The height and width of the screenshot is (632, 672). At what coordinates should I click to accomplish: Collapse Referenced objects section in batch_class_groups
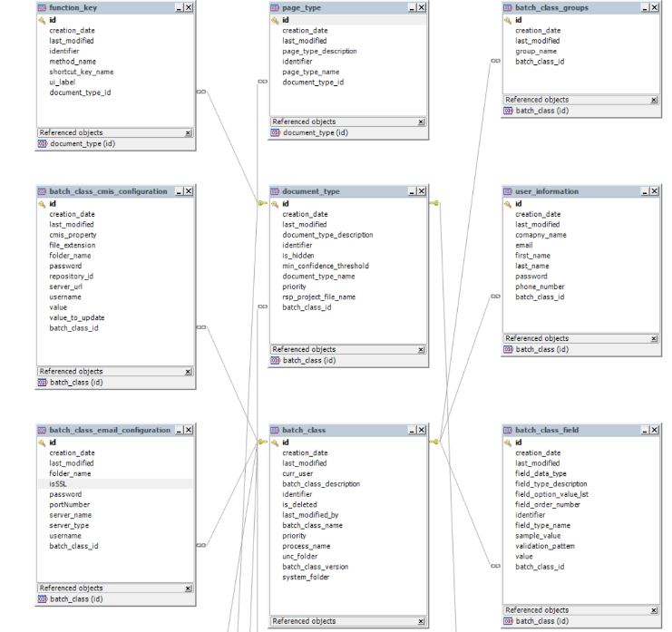[x=654, y=101]
